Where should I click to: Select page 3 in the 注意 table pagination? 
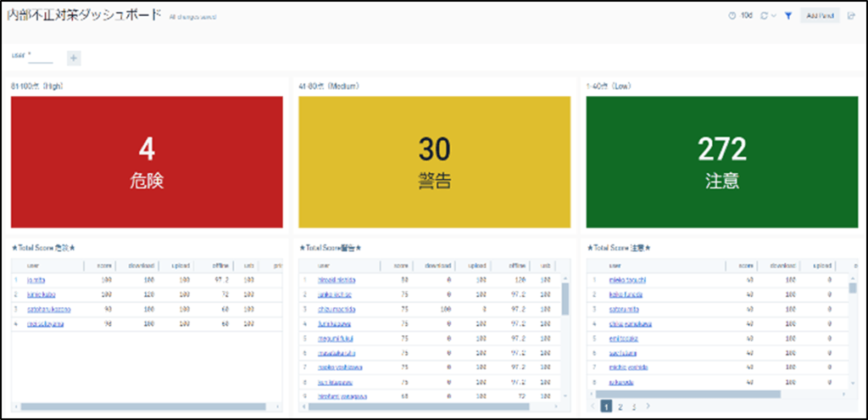pos(634,406)
